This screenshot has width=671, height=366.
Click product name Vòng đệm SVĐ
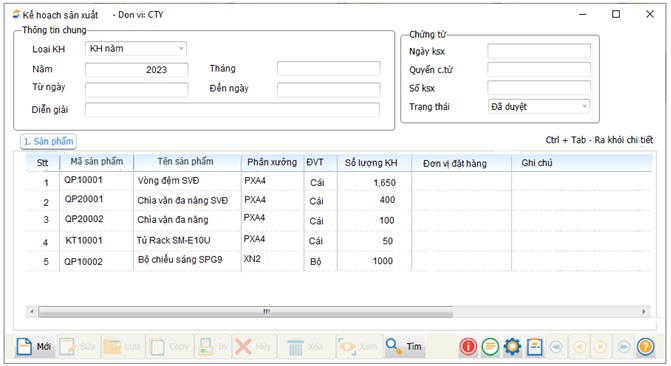(169, 181)
